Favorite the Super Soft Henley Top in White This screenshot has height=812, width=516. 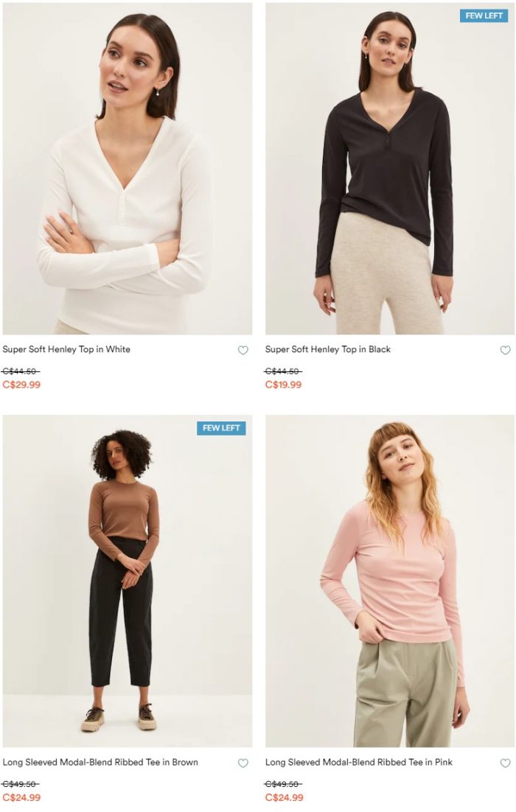click(x=243, y=350)
